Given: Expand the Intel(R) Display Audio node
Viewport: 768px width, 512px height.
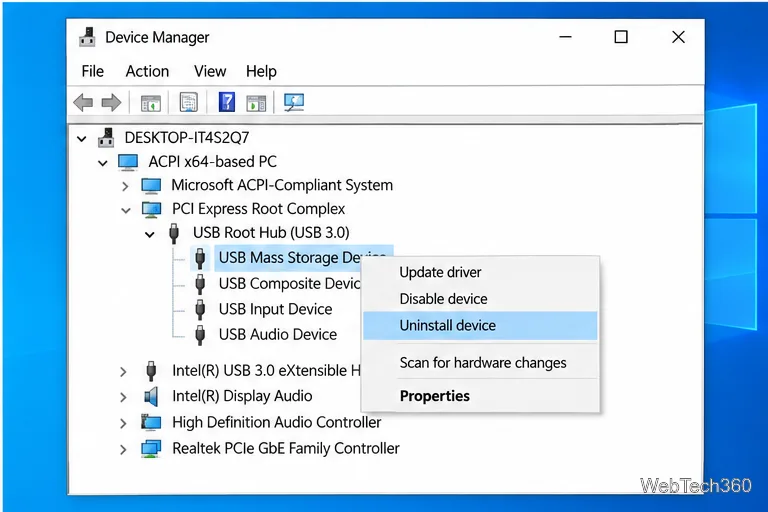Looking at the screenshot, I should coord(123,397).
